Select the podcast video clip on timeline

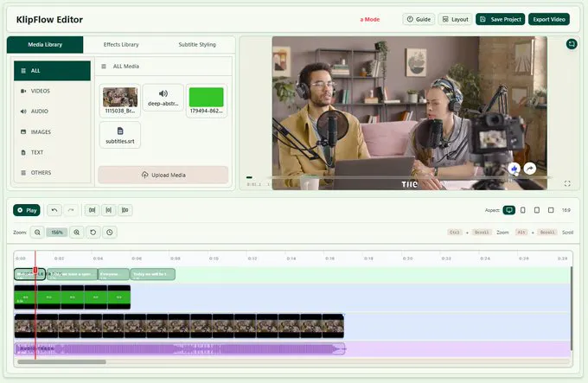[x=179, y=326]
